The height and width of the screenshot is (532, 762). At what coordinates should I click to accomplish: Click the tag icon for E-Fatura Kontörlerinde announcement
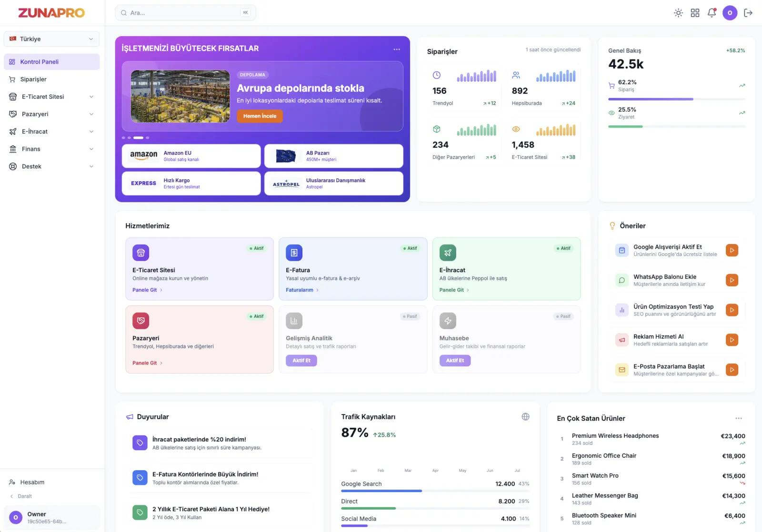pyautogui.click(x=140, y=478)
